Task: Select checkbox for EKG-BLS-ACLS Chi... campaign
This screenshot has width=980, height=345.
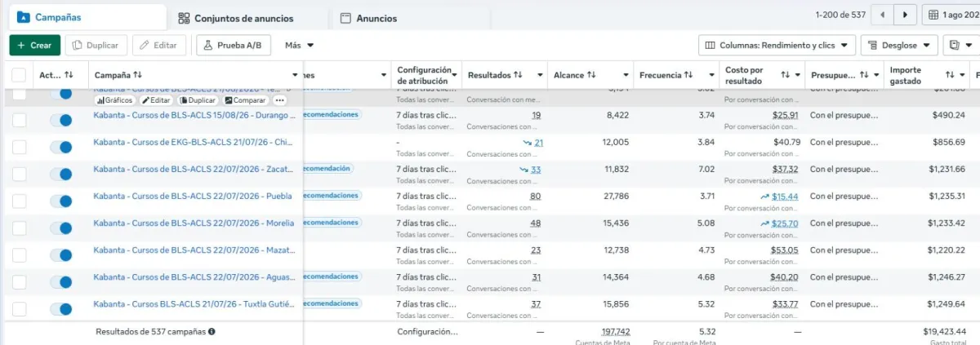Action: coord(19,148)
